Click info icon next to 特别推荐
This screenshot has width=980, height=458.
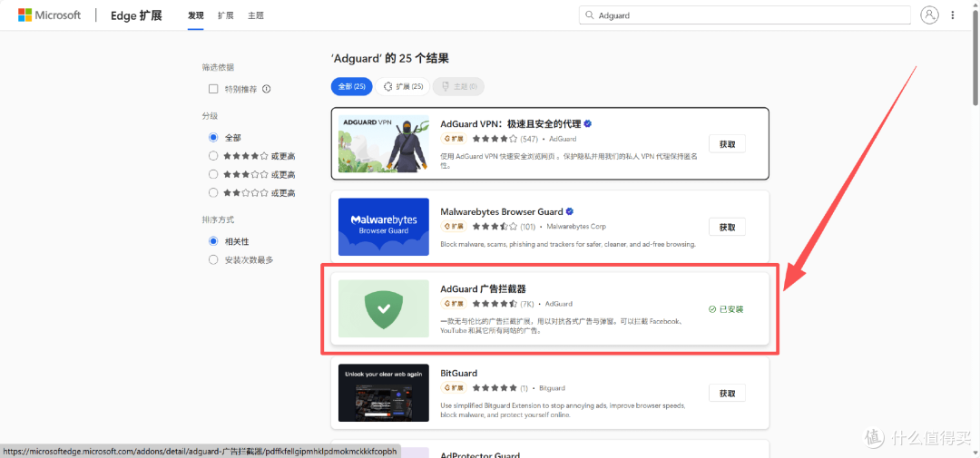266,89
